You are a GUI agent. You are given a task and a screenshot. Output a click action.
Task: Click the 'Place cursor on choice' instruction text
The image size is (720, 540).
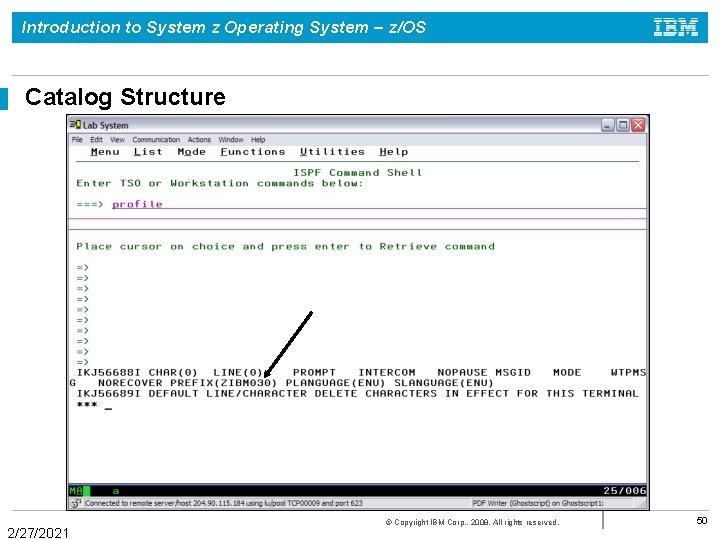[x=286, y=247]
